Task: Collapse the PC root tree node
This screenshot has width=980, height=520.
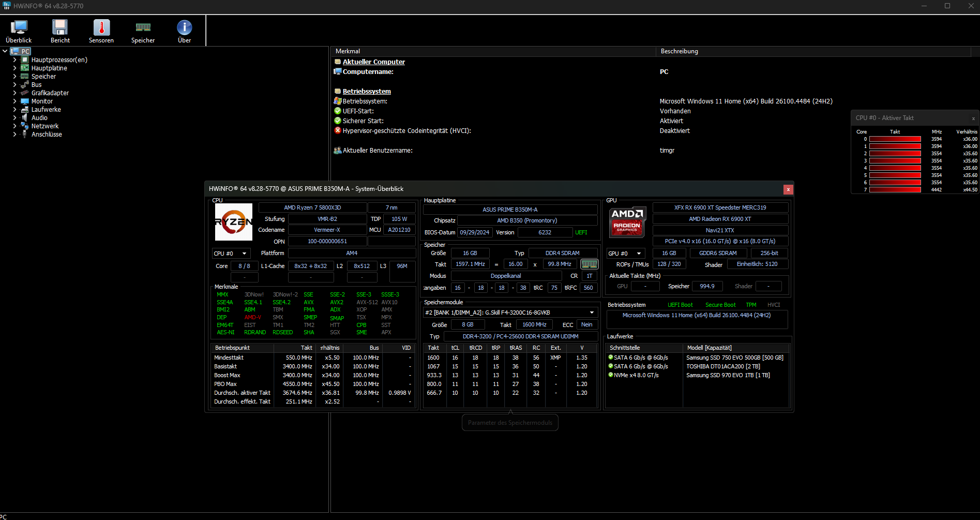Action: pyautogui.click(x=5, y=51)
